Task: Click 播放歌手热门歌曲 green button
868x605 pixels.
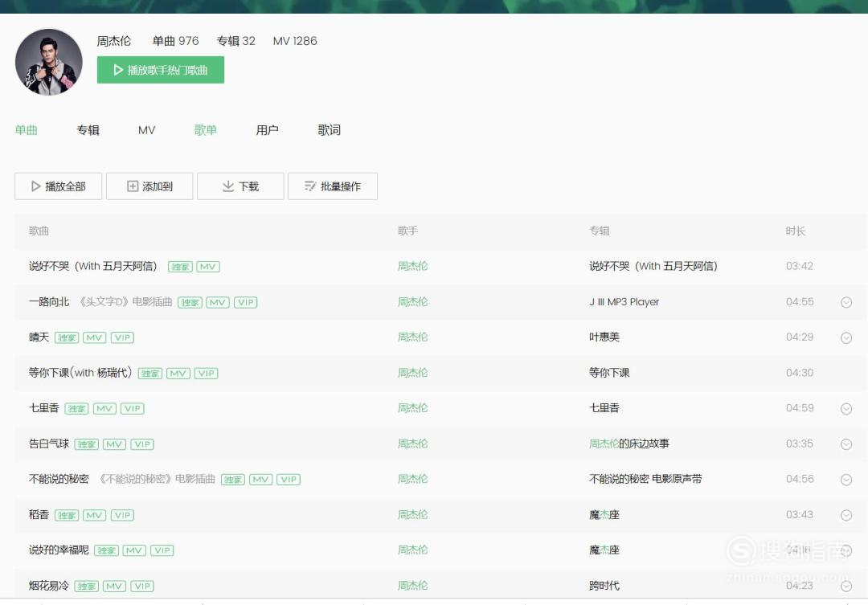Action: pos(161,70)
